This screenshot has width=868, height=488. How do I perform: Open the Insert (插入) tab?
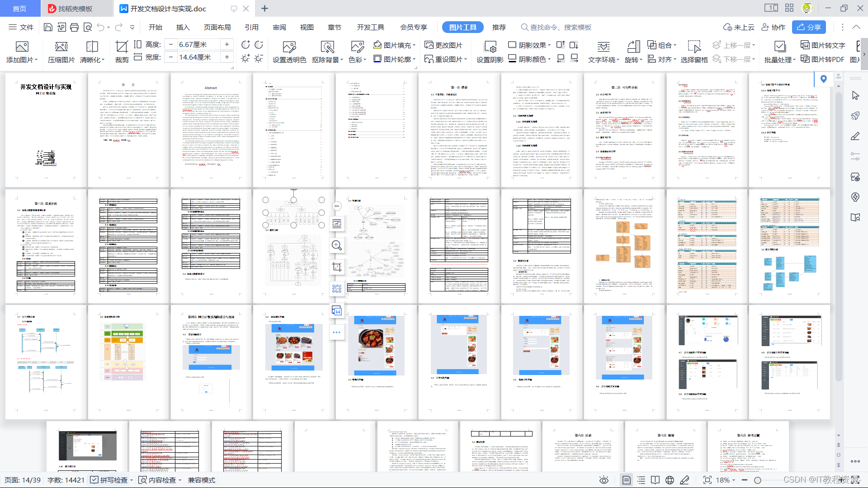pos(183,27)
